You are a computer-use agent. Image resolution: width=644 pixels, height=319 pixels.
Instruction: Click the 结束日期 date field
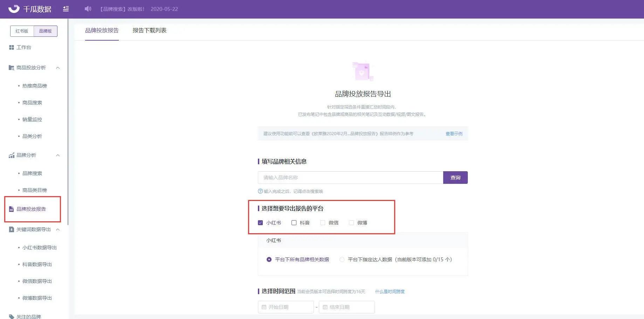[347, 307]
